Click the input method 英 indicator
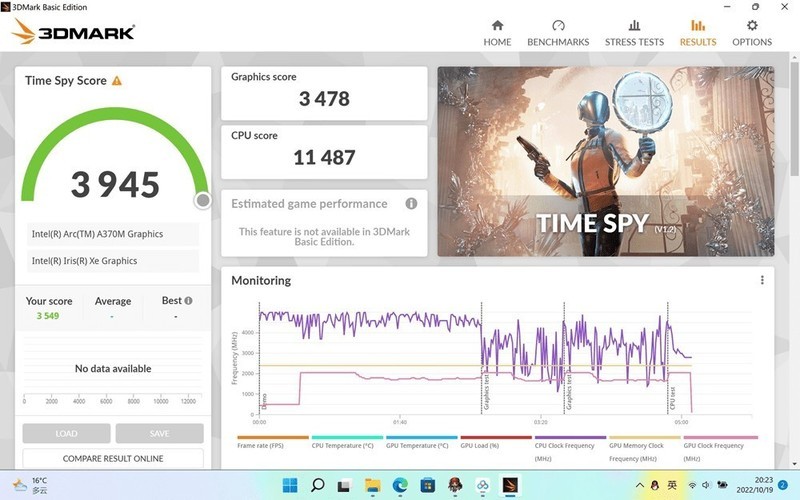800x500 pixels. (672, 485)
